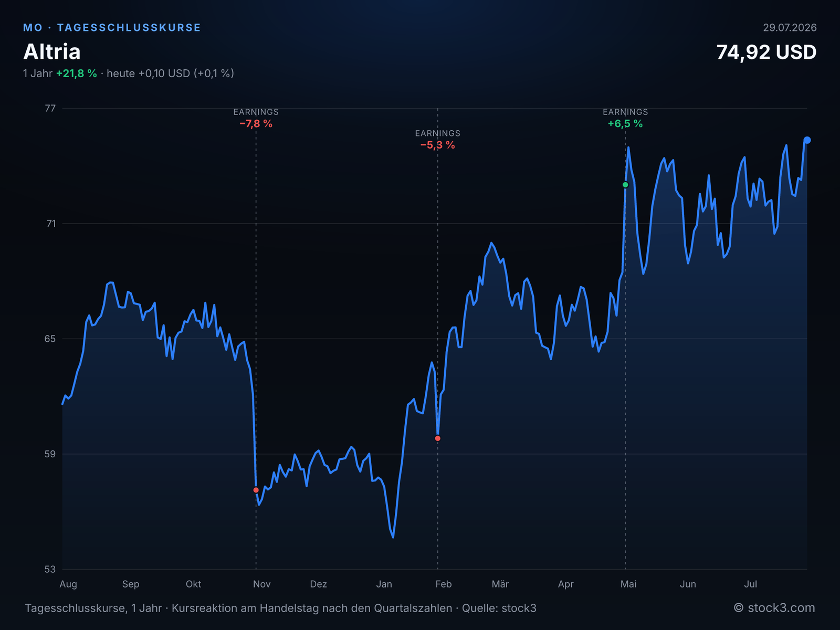Click the green earnings dot for +6,5 %
This screenshot has width=840, height=630.
[x=625, y=185]
